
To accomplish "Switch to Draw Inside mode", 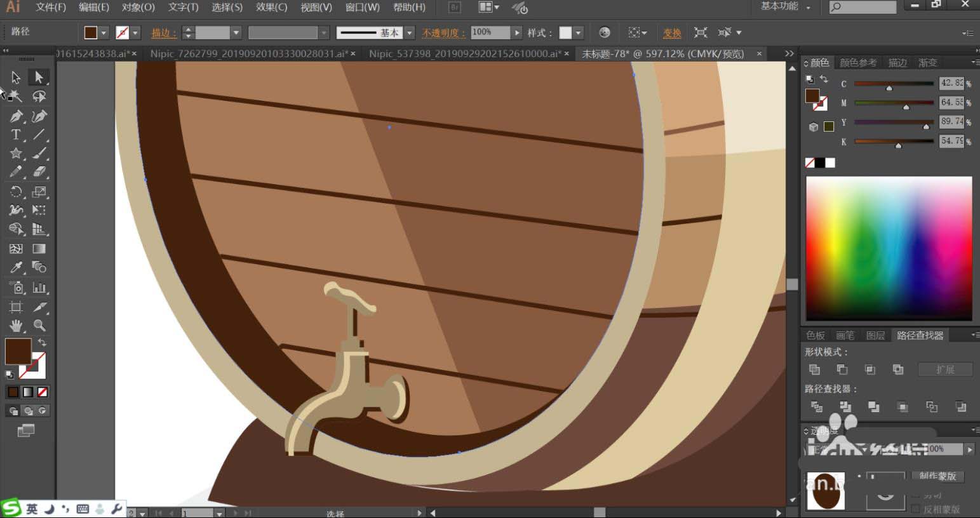I will (x=42, y=411).
